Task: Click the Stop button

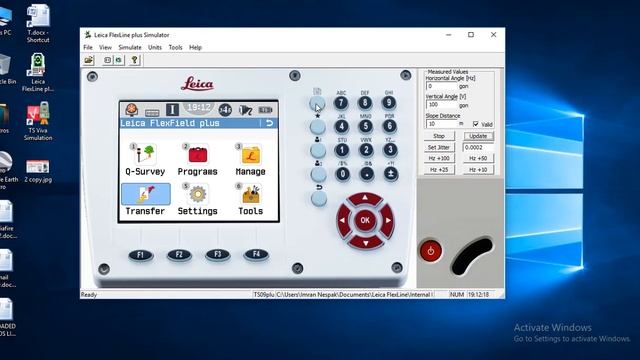Action: point(439,136)
